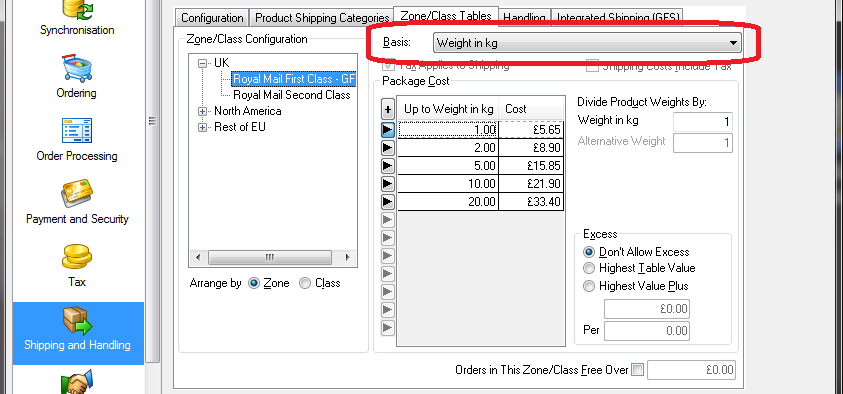This screenshot has height=394, width=843.
Task: Click the plus button to add a row
Action: (x=388, y=110)
